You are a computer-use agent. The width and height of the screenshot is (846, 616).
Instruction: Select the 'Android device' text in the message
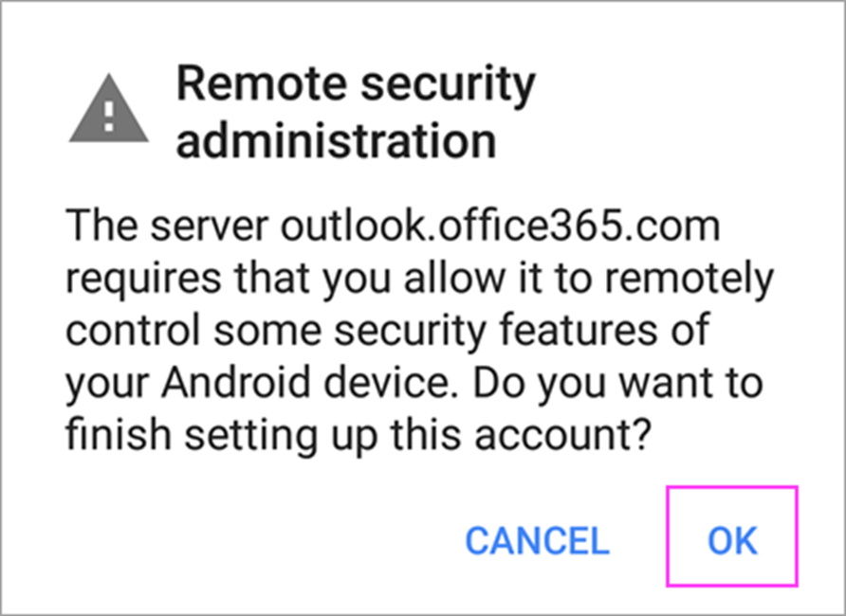click(x=305, y=382)
